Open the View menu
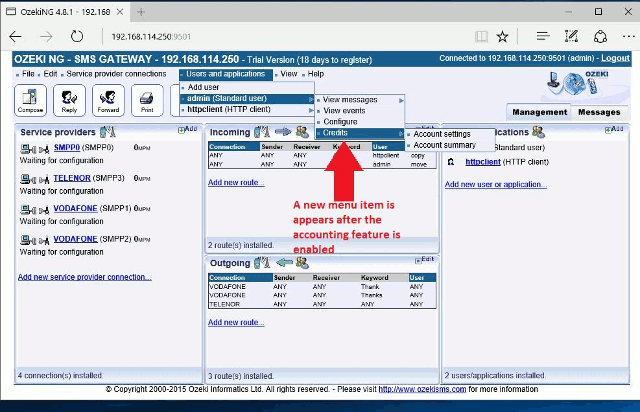This screenshot has height=412, width=640. [289, 74]
